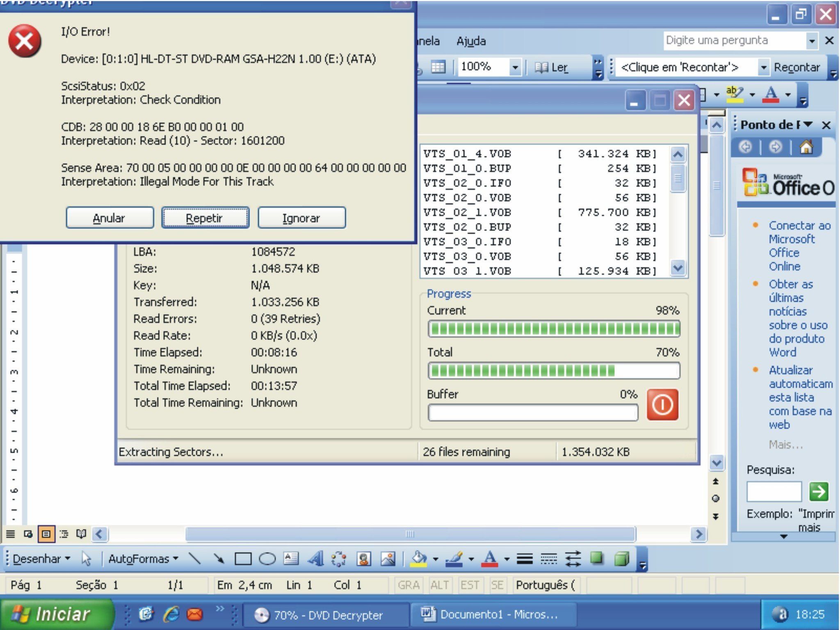
Task: Open the Ajuda menu in Word
Action: (471, 41)
